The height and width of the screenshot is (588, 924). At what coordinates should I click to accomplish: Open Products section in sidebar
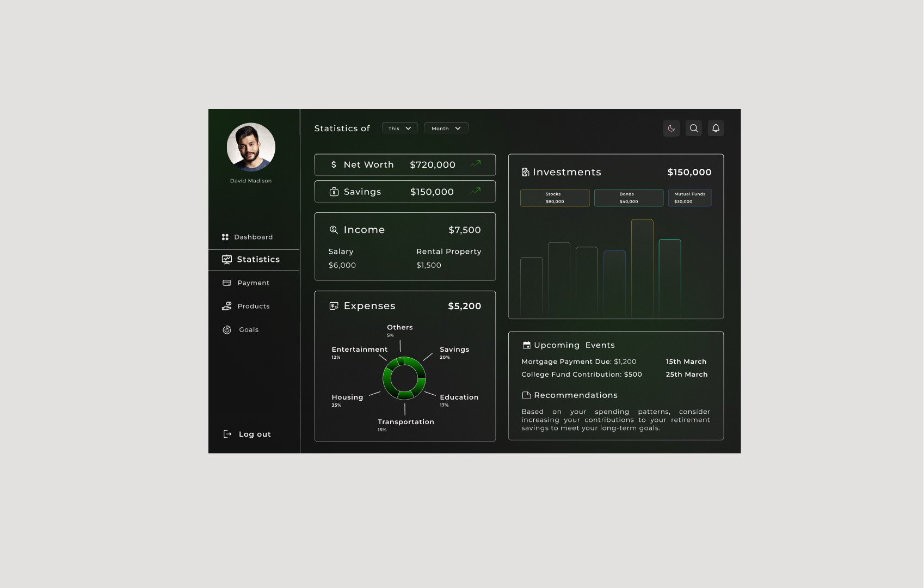point(254,307)
